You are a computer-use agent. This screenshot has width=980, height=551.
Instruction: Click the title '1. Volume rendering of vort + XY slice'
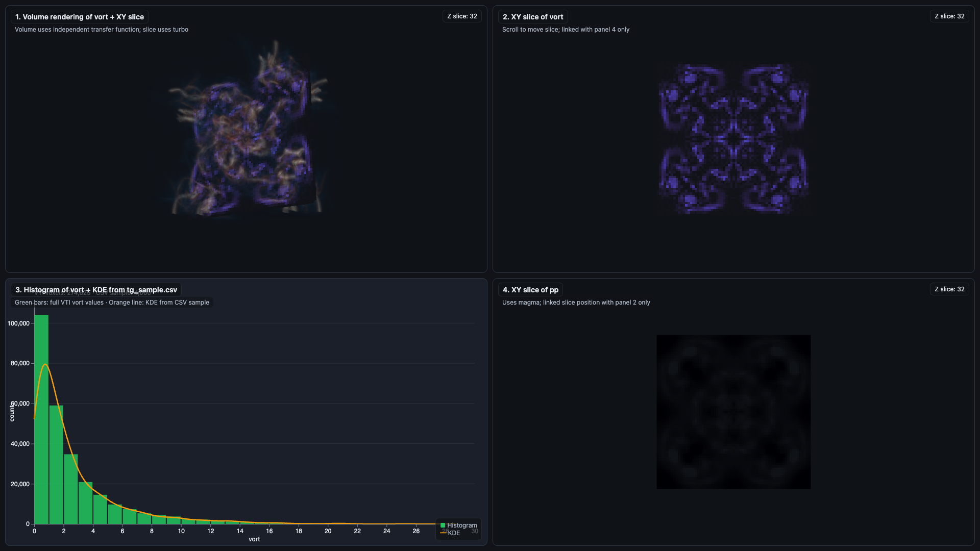[x=80, y=17]
